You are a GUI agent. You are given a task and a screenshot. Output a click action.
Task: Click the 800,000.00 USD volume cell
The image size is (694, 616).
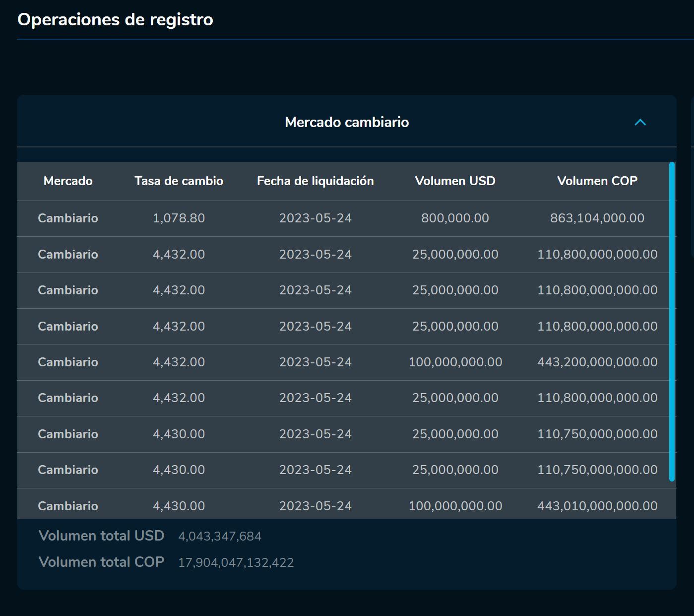coord(455,218)
